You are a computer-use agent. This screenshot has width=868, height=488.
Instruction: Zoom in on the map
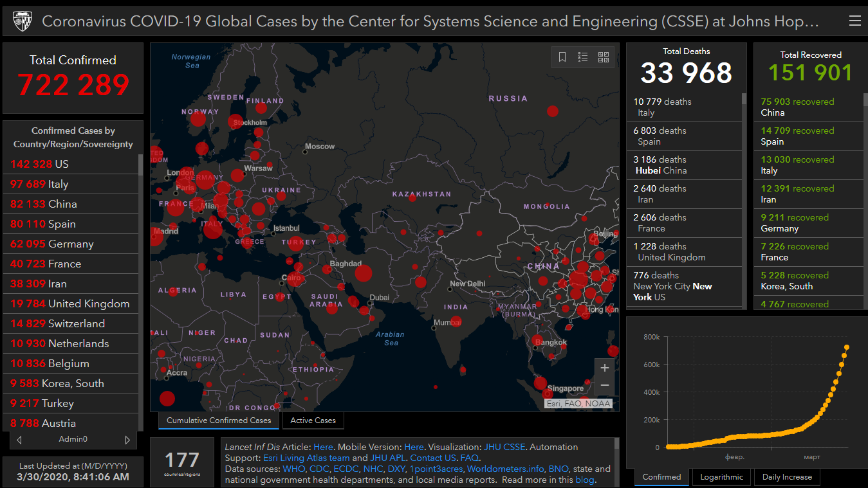[x=604, y=368]
